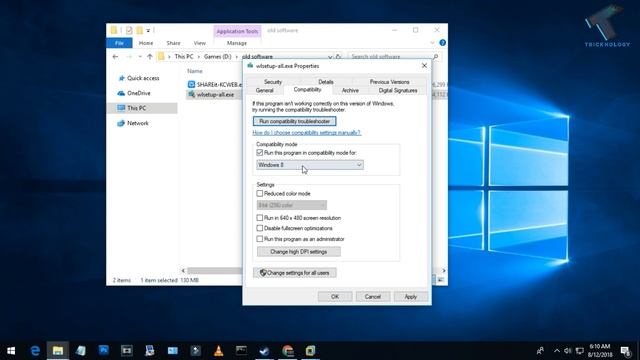Open Quick Access Toolbar customize dropdown

[x=148, y=30]
